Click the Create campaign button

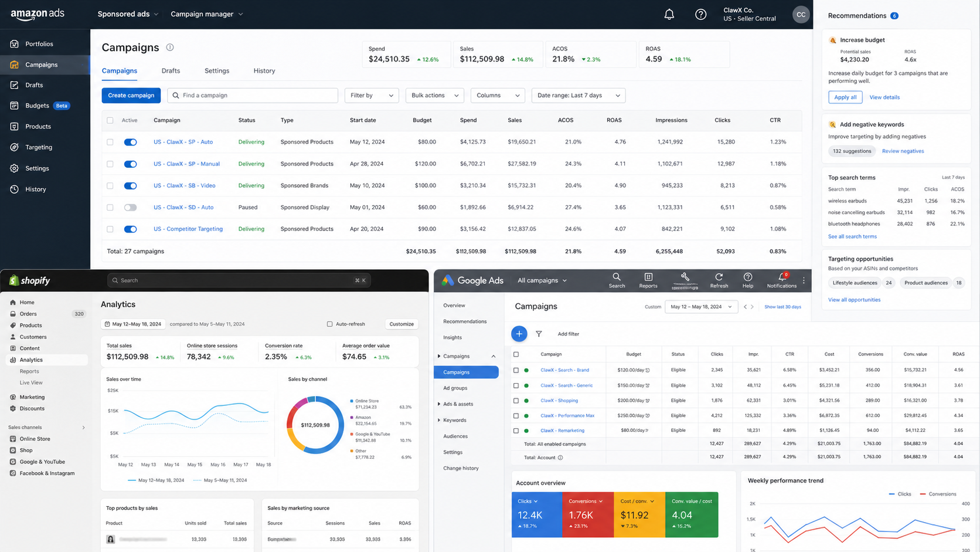click(x=131, y=95)
